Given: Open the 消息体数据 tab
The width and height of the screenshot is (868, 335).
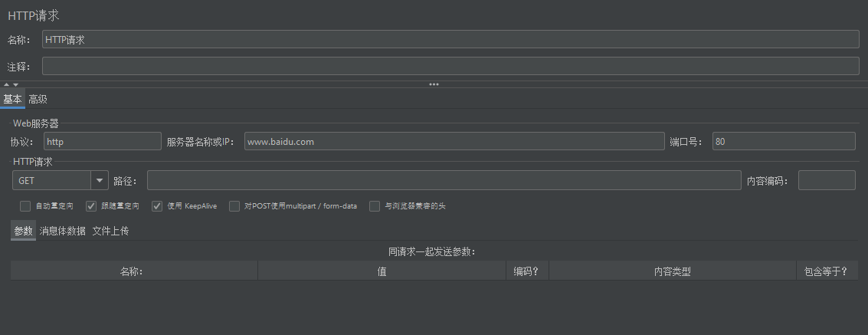Looking at the screenshot, I should click(62, 231).
